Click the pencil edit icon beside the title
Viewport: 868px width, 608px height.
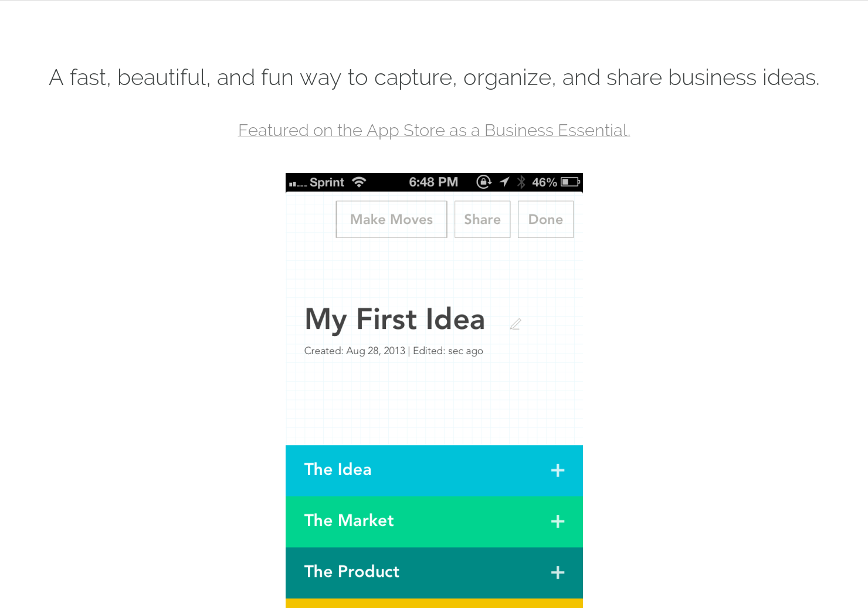[x=516, y=324]
